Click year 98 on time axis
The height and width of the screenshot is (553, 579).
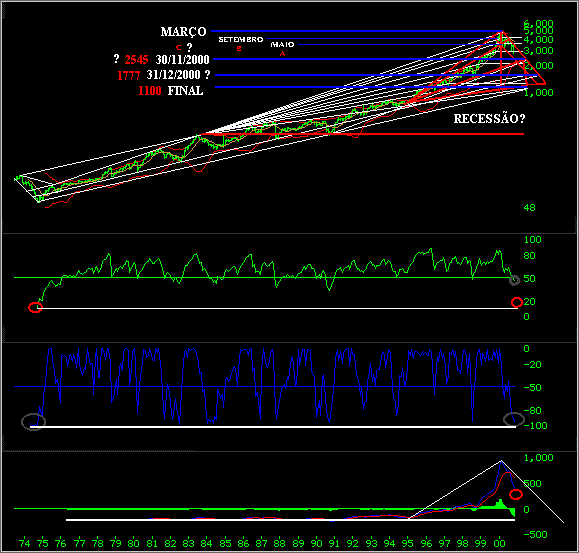click(x=463, y=543)
